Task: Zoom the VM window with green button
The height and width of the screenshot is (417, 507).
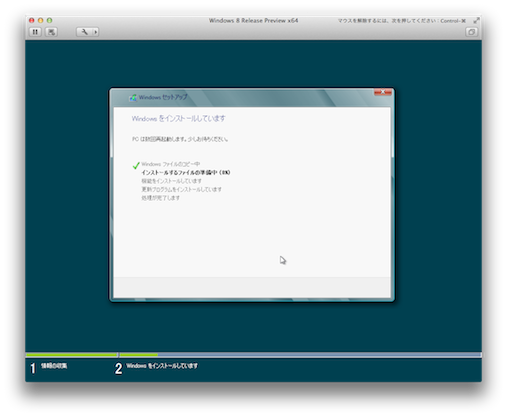Action: coord(49,20)
